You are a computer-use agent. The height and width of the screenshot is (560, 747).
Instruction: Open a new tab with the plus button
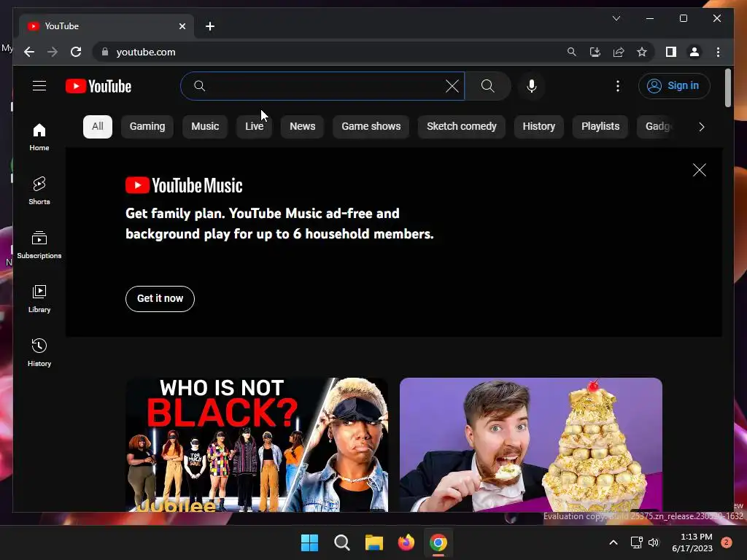coord(210,26)
